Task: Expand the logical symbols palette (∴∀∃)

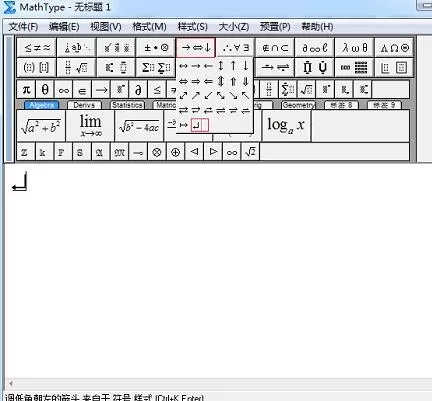Action: point(235,48)
